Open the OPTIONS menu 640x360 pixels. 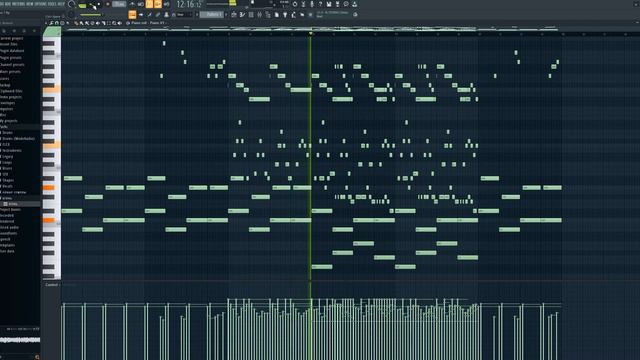[40, 4]
